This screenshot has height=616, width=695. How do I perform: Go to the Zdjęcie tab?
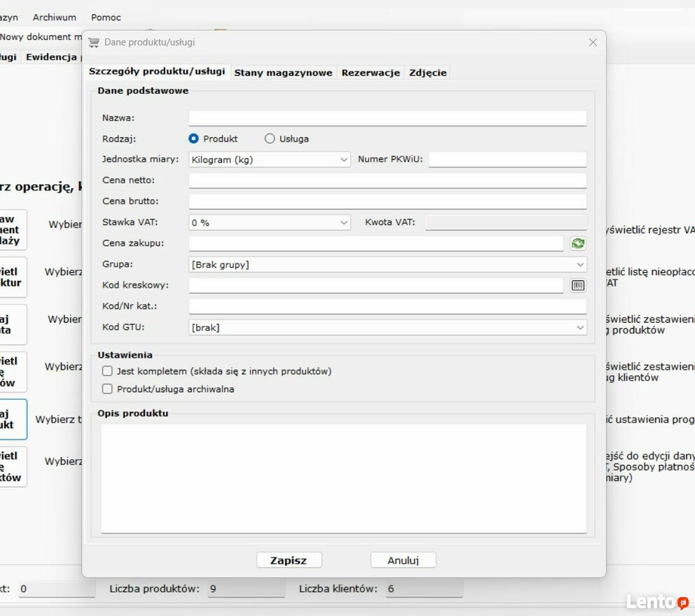(x=427, y=73)
